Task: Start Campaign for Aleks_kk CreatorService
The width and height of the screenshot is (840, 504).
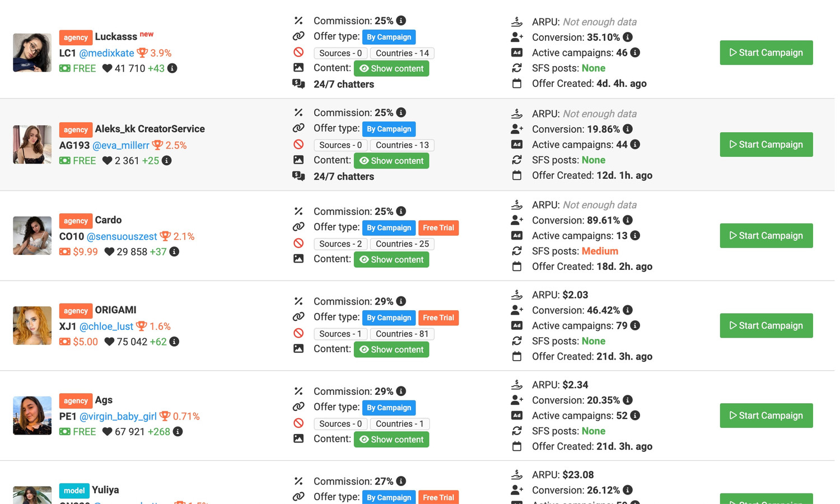Action: tap(766, 144)
